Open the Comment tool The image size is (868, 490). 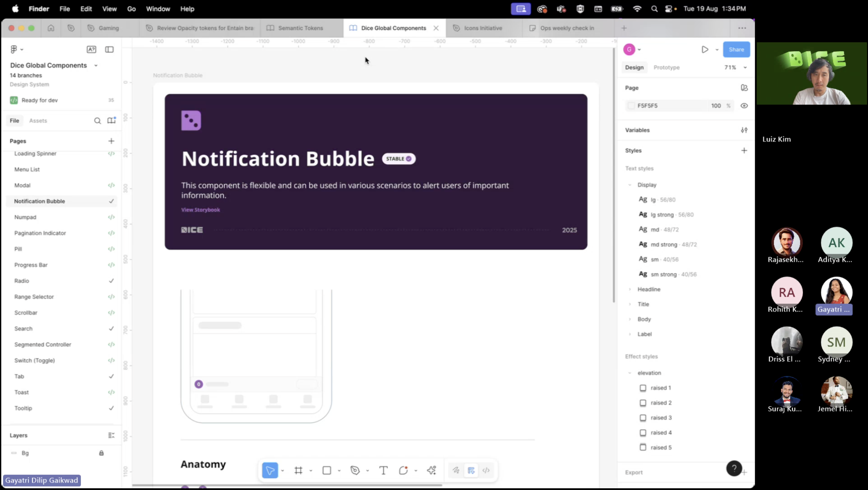pos(403,470)
